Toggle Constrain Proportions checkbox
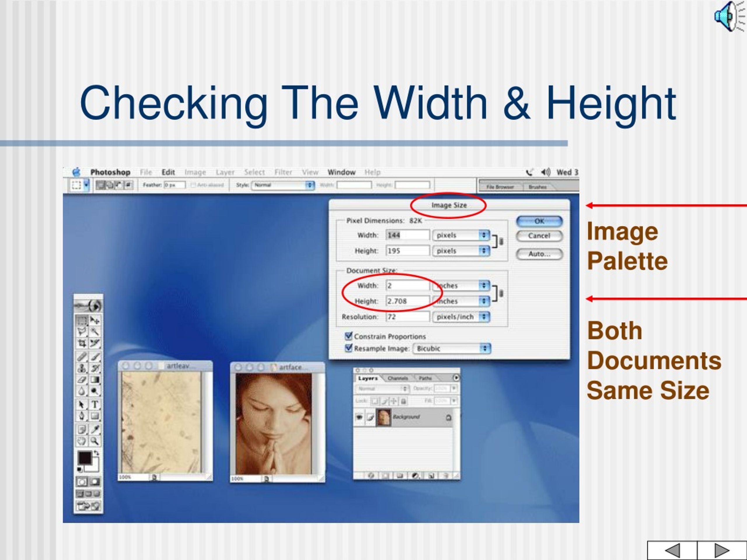 (x=348, y=336)
